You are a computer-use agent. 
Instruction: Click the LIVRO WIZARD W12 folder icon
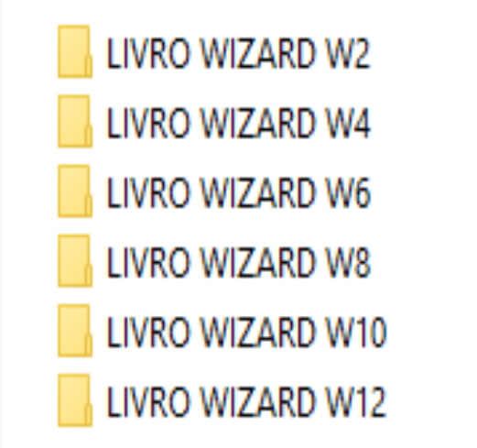pyautogui.click(x=75, y=400)
